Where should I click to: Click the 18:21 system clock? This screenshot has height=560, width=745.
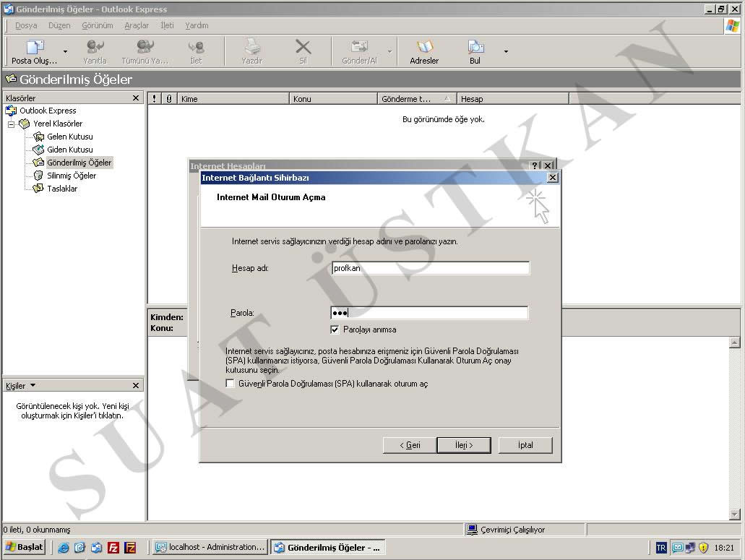click(724, 548)
